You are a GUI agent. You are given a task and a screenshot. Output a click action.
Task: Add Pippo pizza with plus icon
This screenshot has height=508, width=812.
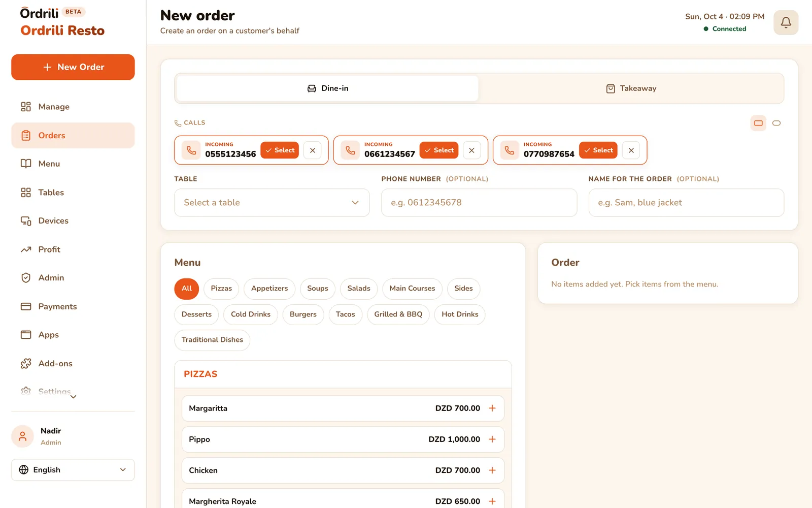click(492, 439)
